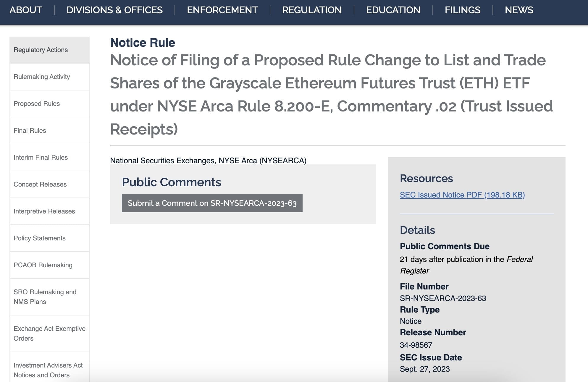
Task: Open the REGULATION menu item
Action: coord(312,10)
